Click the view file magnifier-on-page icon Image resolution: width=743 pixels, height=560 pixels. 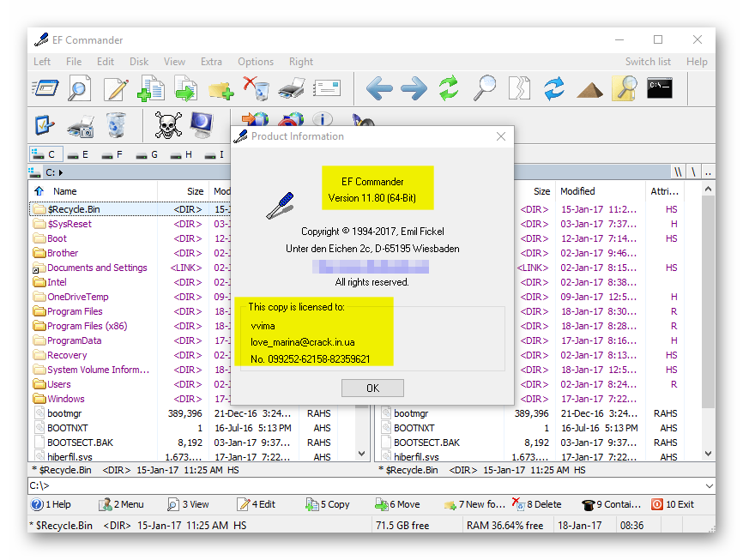(x=80, y=88)
